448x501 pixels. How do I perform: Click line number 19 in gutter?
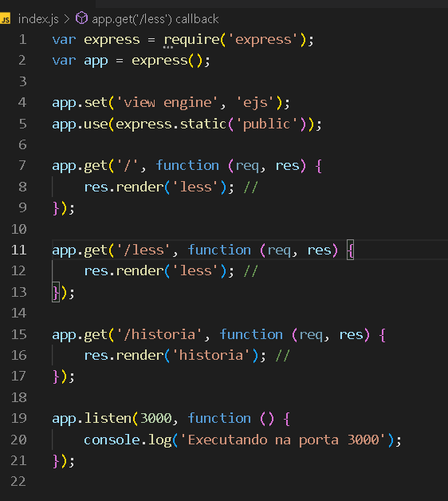(x=19, y=418)
